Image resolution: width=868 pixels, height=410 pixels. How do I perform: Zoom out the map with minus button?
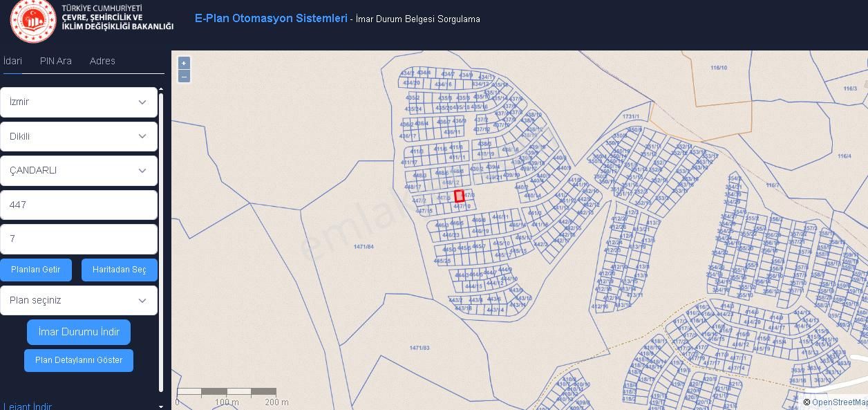coord(184,76)
